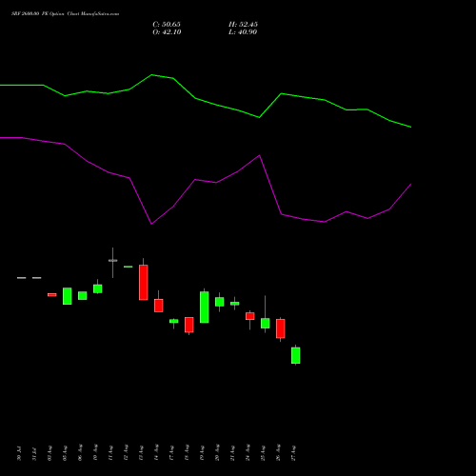This screenshot has width=476, height=476.
Task: Click the '19 Aug' date label
Action: pyautogui.click(x=202, y=453)
